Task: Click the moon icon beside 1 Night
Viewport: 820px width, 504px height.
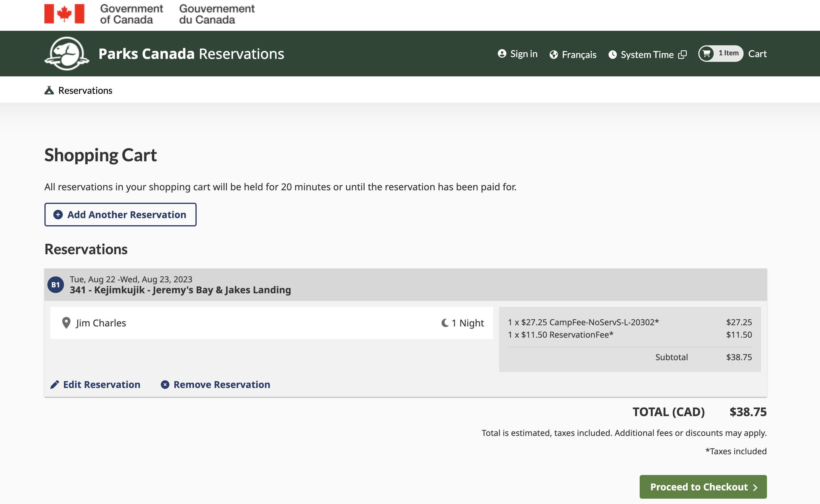Action: (445, 323)
